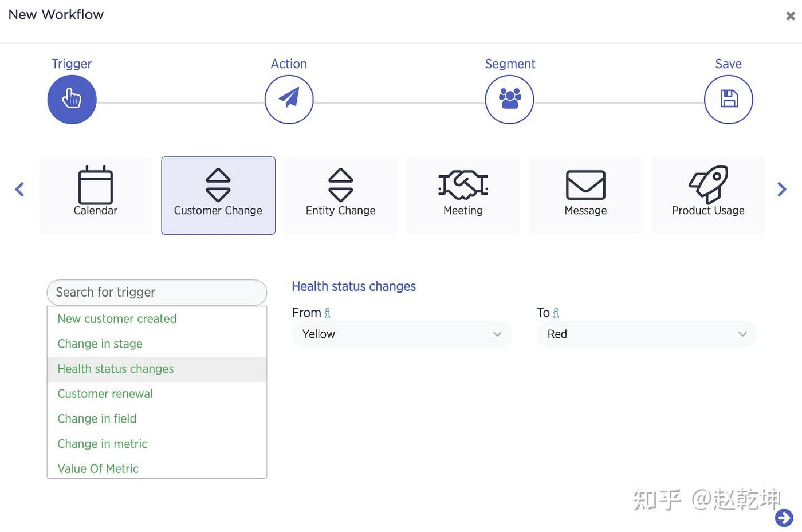Pick the Message envelope trigger
The height and width of the screenshot is (532, 802).
[585, 195]
